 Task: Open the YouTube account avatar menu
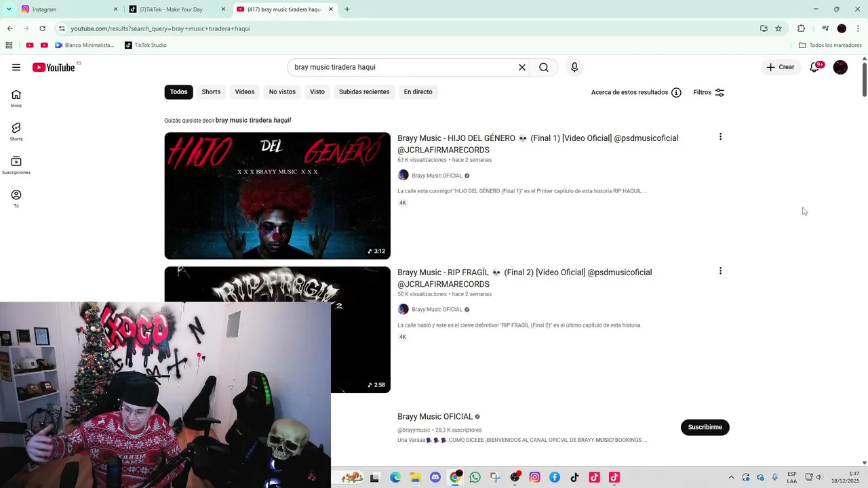tap(840, 67)
